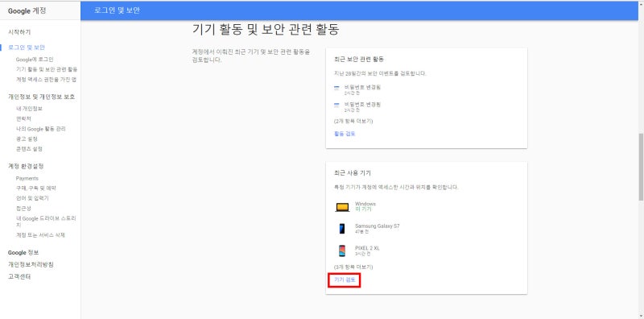The image size is (644, 319).
Task: Open the 활동 검토 link
Action: point(345,134)
